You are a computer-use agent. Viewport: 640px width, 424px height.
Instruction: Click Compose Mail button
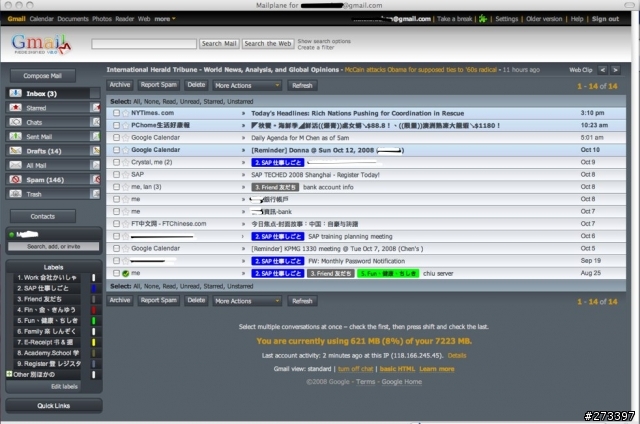point(42,76)
